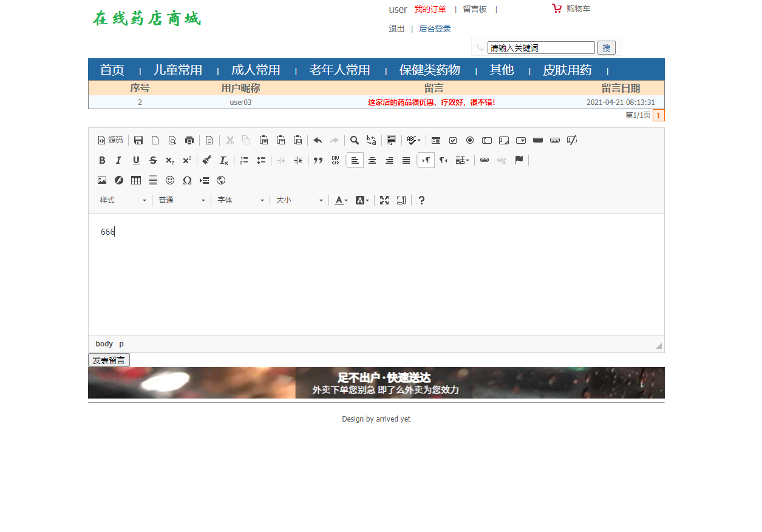Expand the 样式 styles dropdown
This screenshot has height=532, width=762.
click(121, 200)
